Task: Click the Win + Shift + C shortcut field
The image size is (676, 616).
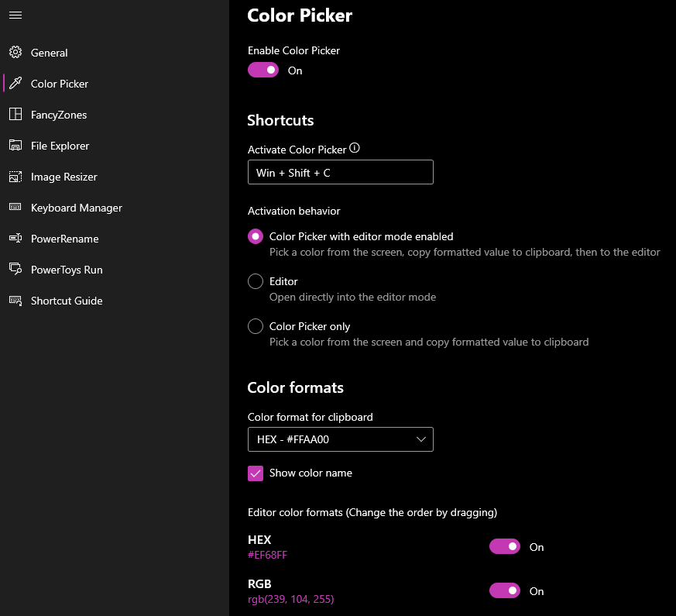Action: coord(340,173)
